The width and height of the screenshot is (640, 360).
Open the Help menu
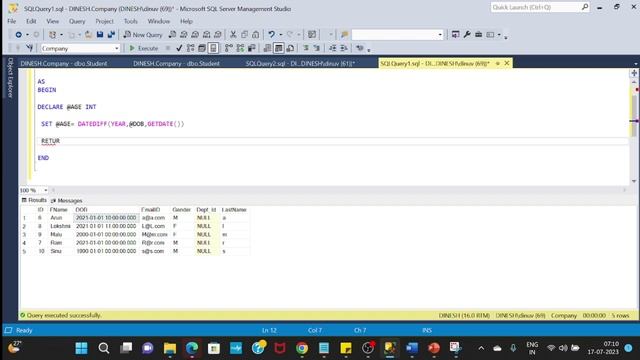pyautogui.click(x=186, y=21)
